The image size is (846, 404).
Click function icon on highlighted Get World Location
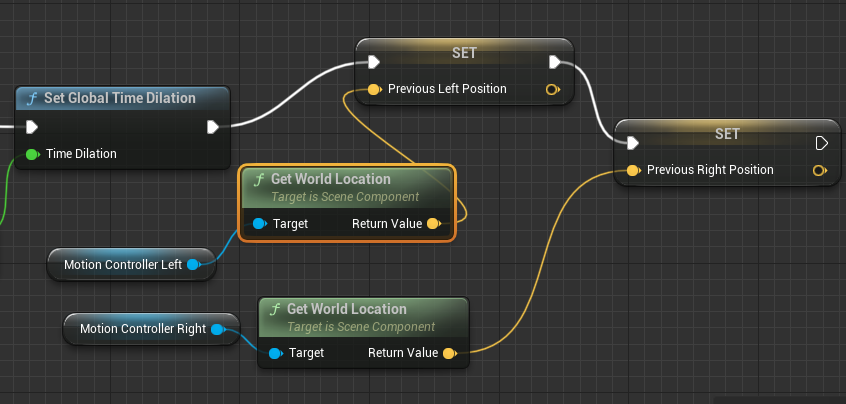259,180
